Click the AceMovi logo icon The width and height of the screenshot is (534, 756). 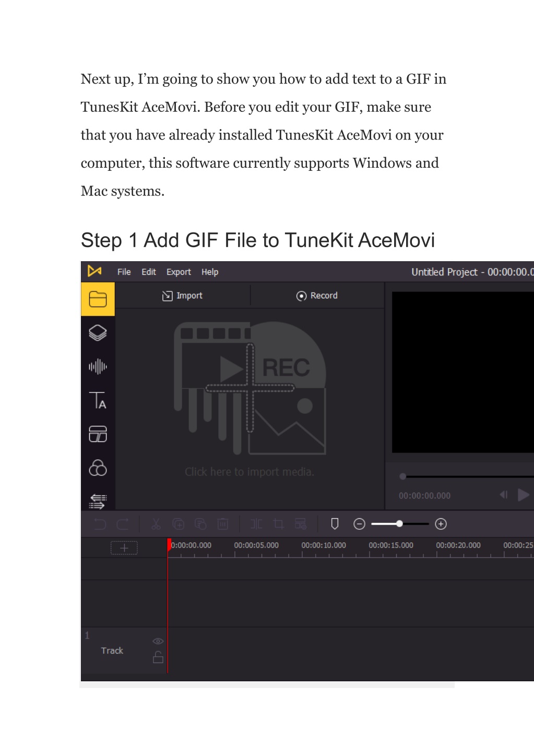click(x=94, y=271)
